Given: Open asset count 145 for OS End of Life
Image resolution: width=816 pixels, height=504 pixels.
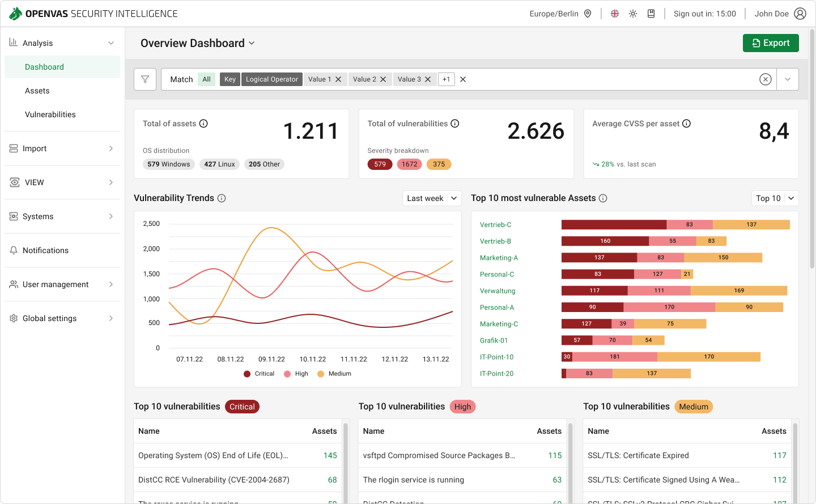Looking at the screenshot, I should pos(330,455).
